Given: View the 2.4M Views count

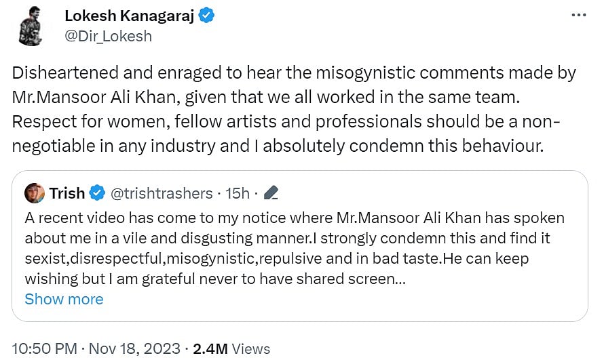Looking at the screenshot, I should [x=231, y=349].
